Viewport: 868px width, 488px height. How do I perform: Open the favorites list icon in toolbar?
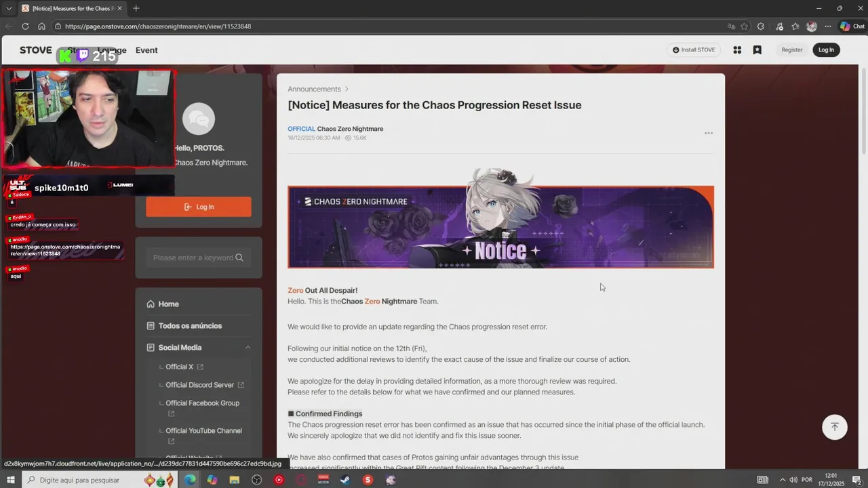pyautogui.click(x=795, y=26)
